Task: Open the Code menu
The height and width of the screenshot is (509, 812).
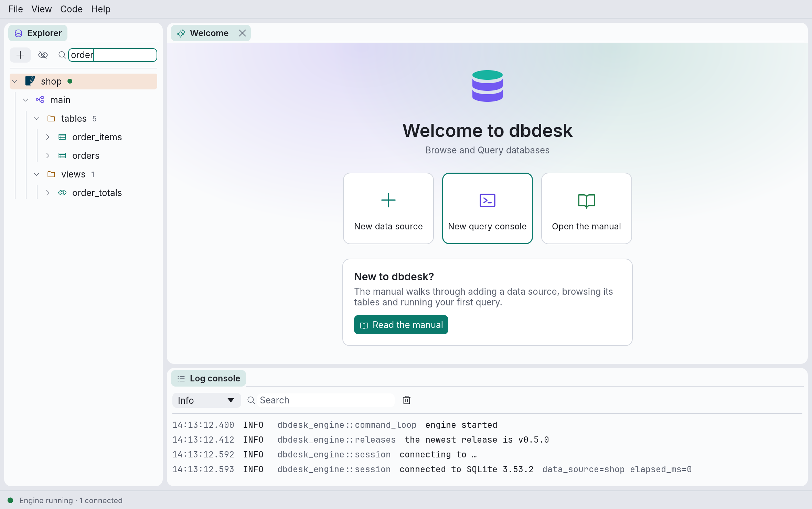Action: tap(71, 9)
